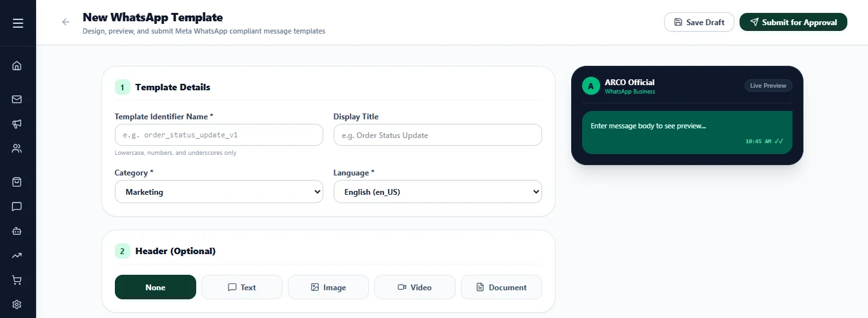The image size is (868, 318).
Task: Select None header type
Action: 156,287
